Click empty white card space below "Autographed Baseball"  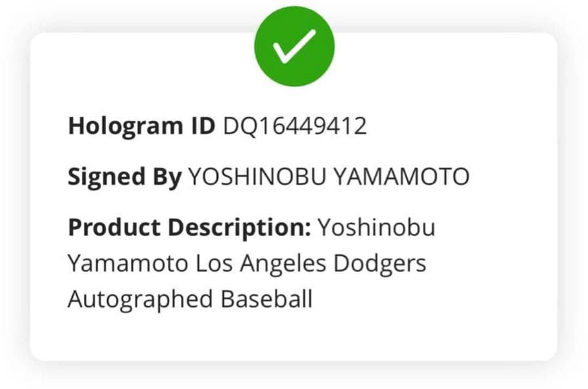[294, 335]
